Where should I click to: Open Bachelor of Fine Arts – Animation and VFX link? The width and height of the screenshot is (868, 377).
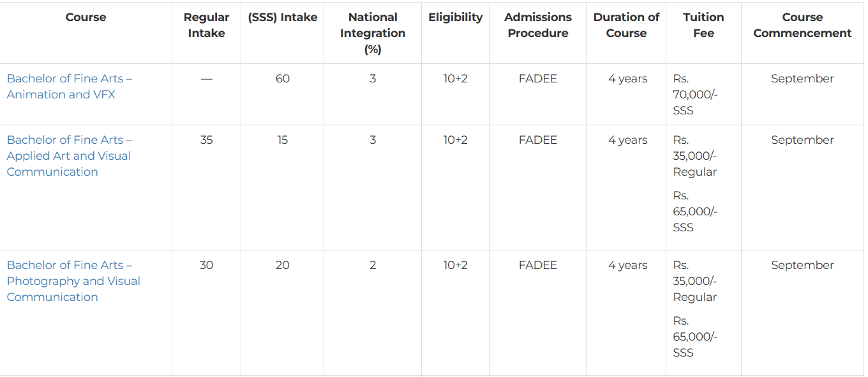point(69,86)
